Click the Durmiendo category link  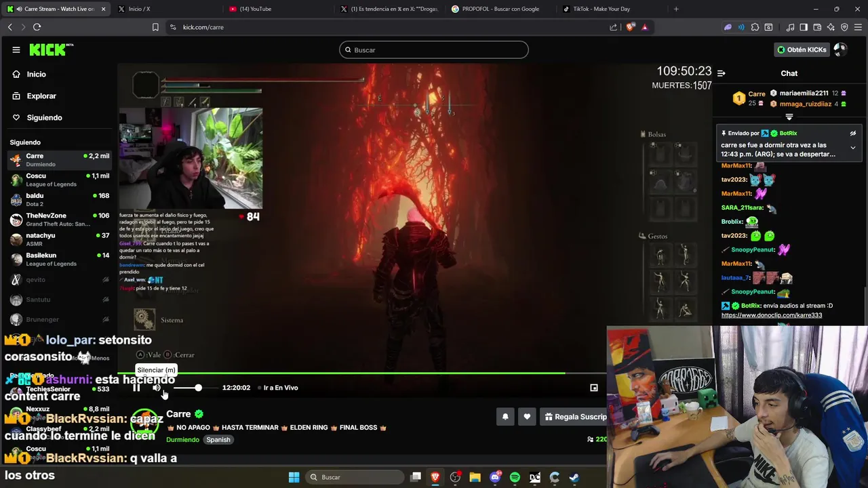[182, 439]
